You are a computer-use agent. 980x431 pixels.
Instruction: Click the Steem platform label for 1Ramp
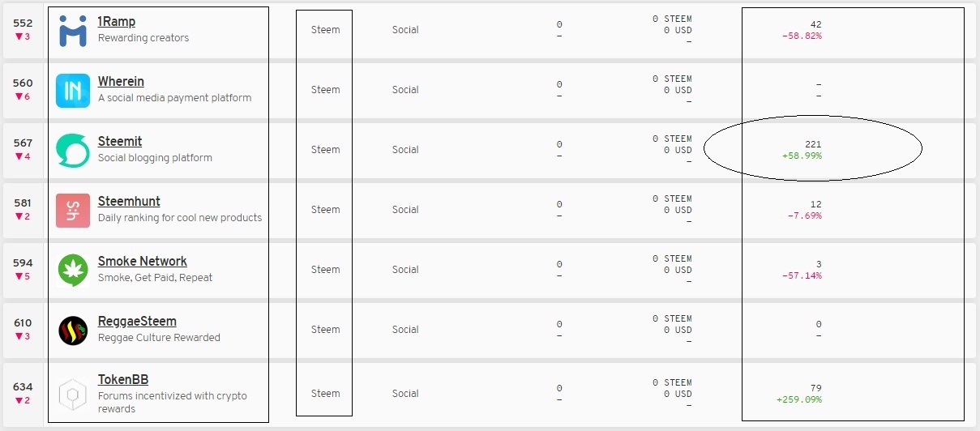point(326,30)
